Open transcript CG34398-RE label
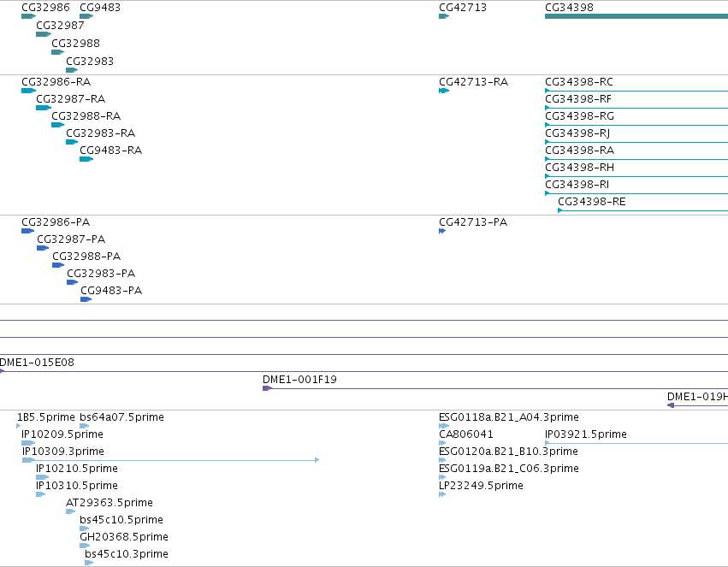The image size is (728, 567). pos(592,203)
